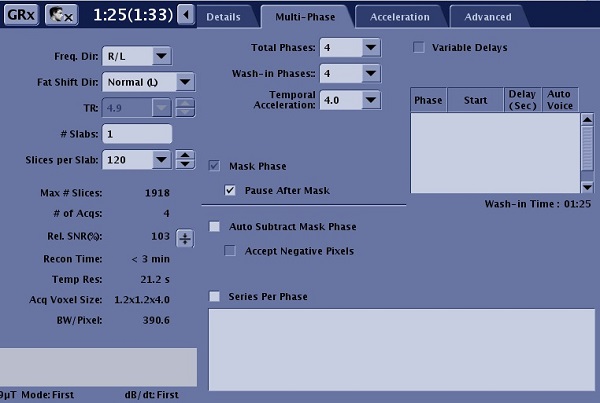Switch to the Details tab
600x403 pixels.
tap(225, 17)
